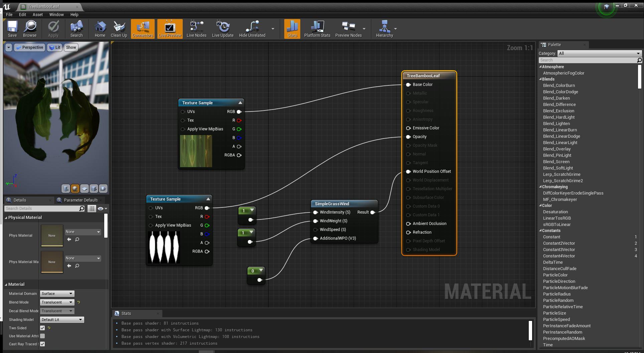Click the Unreal Engine logo icon
This screenshot has width=644, height=353.
7,6
